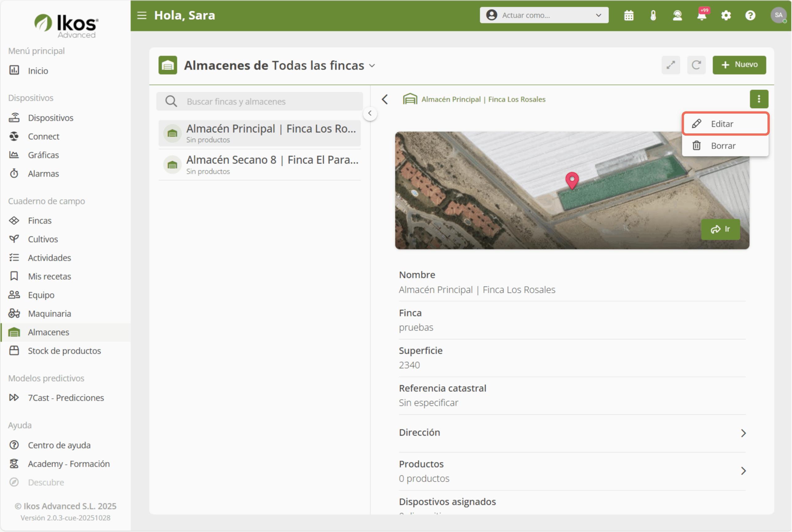
Task: Open the calendar icon in header
Action: [629, 15]
